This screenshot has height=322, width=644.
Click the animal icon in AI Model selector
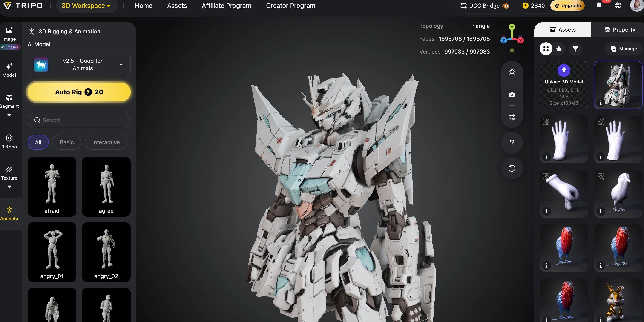(x=41, y=64)
